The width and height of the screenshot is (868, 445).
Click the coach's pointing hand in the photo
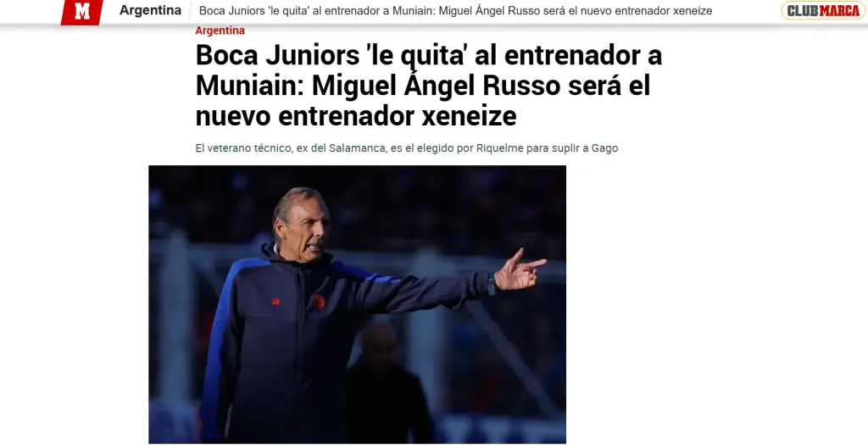pyautogui.click(x=520, y=270)
